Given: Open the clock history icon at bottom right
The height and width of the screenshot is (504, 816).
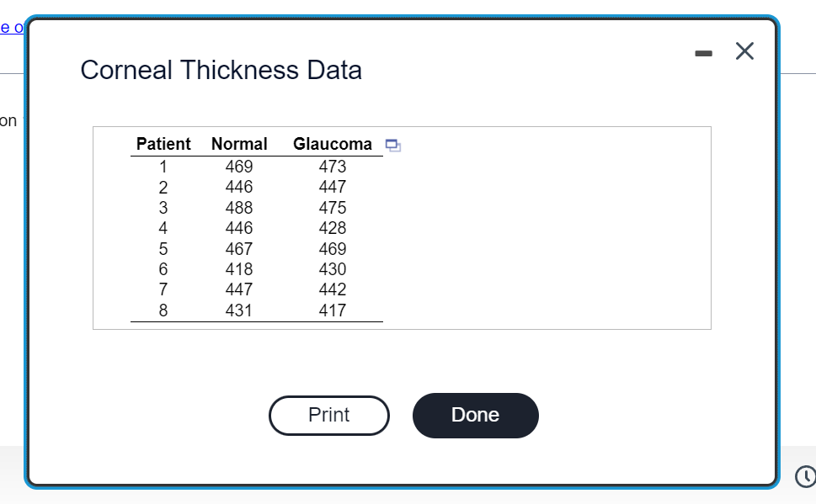Looking at the screenshot, I should 805,476.
